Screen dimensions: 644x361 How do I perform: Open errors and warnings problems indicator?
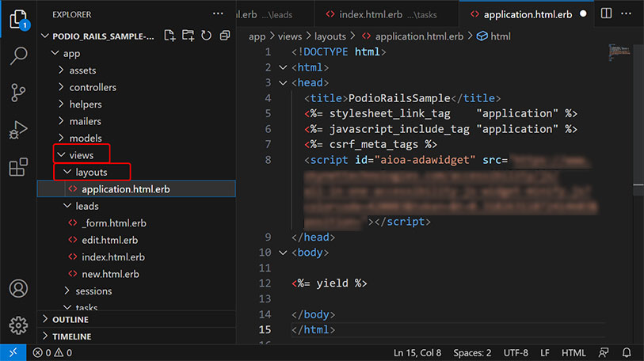52,353
